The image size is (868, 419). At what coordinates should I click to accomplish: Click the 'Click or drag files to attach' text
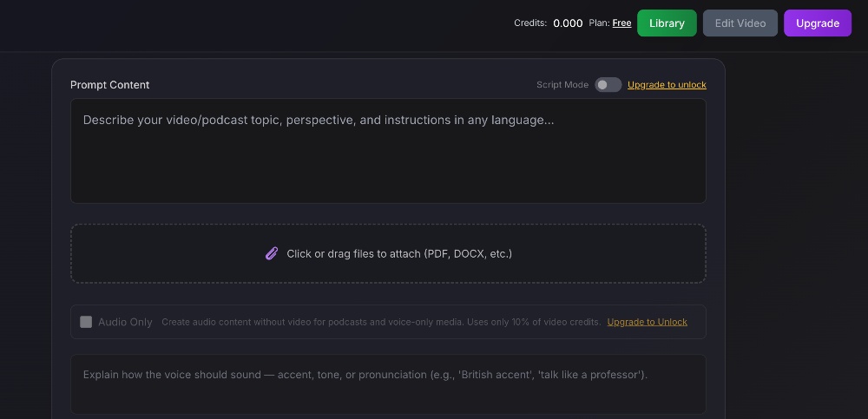399,254
